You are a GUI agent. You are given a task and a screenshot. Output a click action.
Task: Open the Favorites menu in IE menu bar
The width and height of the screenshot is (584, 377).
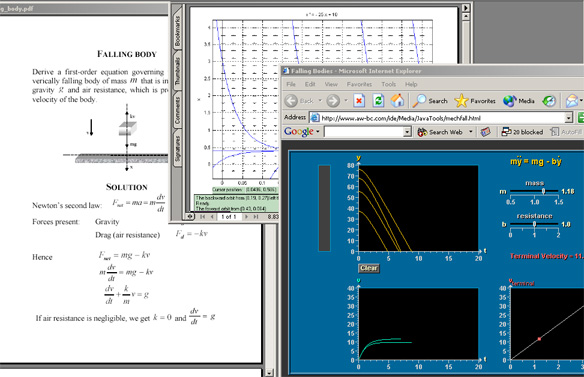point(359,84)
